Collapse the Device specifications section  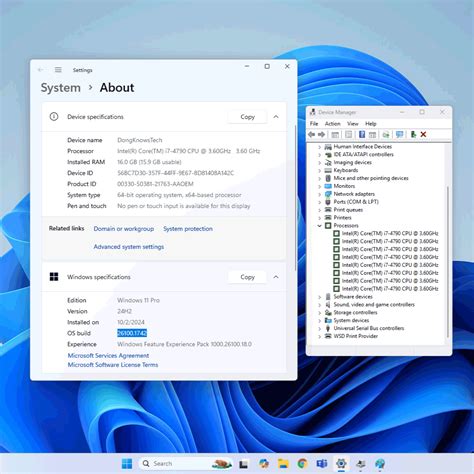(276, 117)
